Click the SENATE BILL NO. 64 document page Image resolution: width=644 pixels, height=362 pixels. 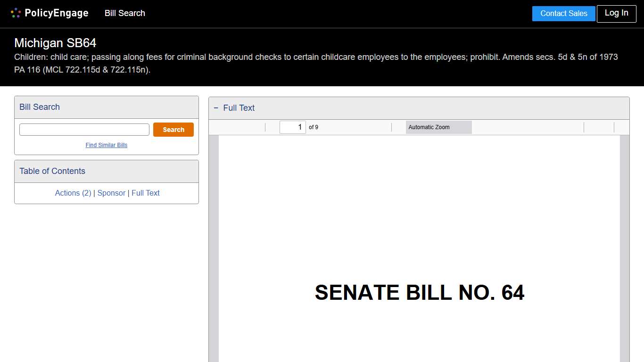[419, 293]
